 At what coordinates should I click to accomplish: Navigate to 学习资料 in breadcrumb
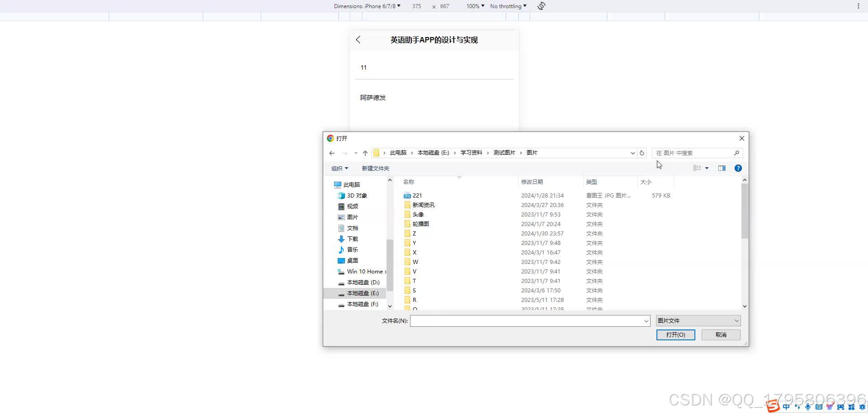click(x=471, y=153)
